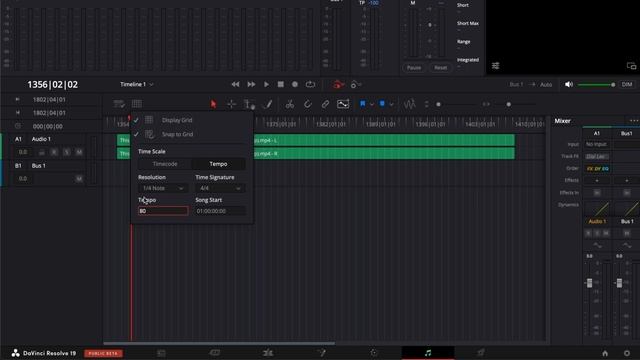The width and height of the screenshot is (640, 360).
Task: Click the DIM button
Action: click(627, 84)
